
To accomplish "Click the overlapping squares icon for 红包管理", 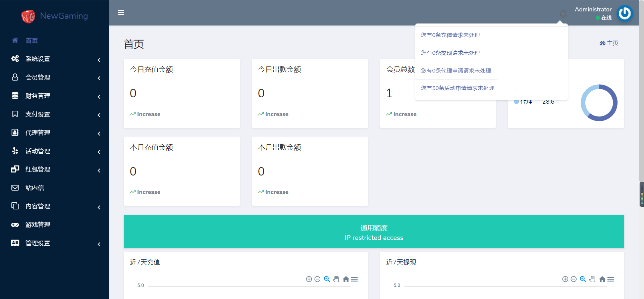I will tap(15, 169).
